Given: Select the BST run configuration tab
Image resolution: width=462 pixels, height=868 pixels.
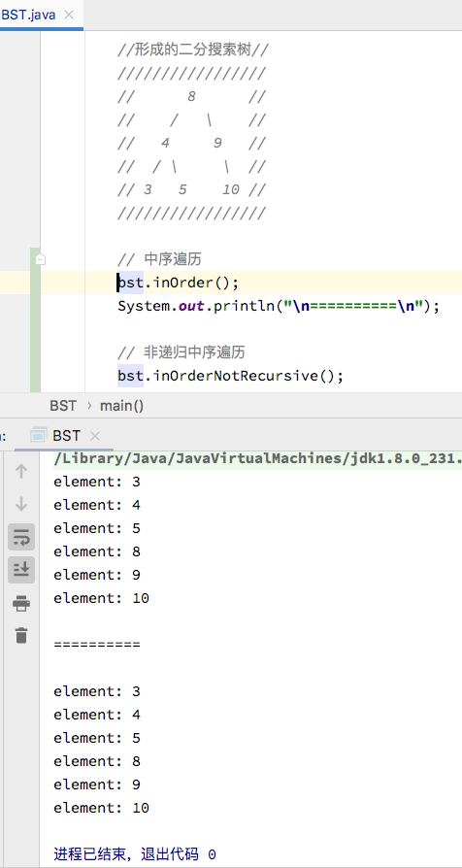Looking at the screenshot, I should pos(66,436).
